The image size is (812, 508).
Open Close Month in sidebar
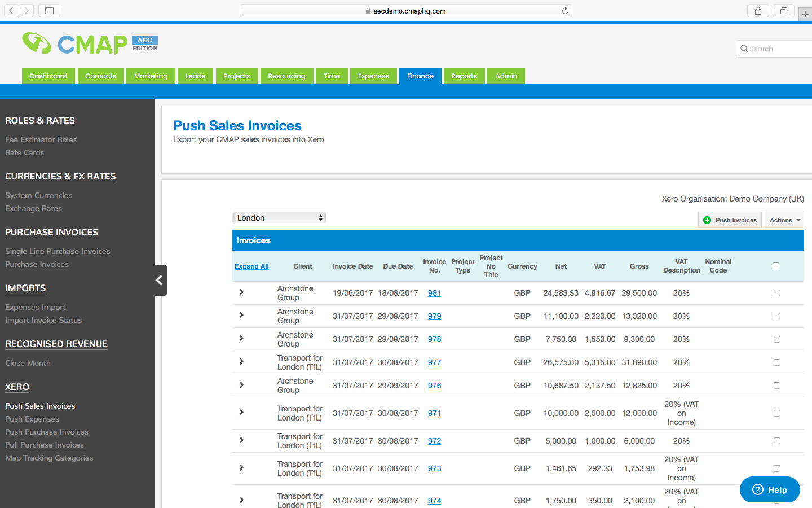(x=28, y=363)
